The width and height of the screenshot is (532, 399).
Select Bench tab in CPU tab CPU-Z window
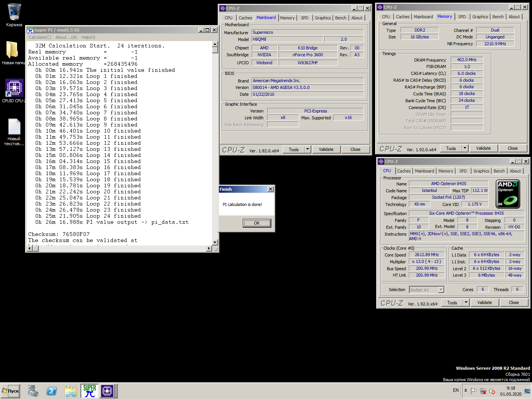[499, 171]
